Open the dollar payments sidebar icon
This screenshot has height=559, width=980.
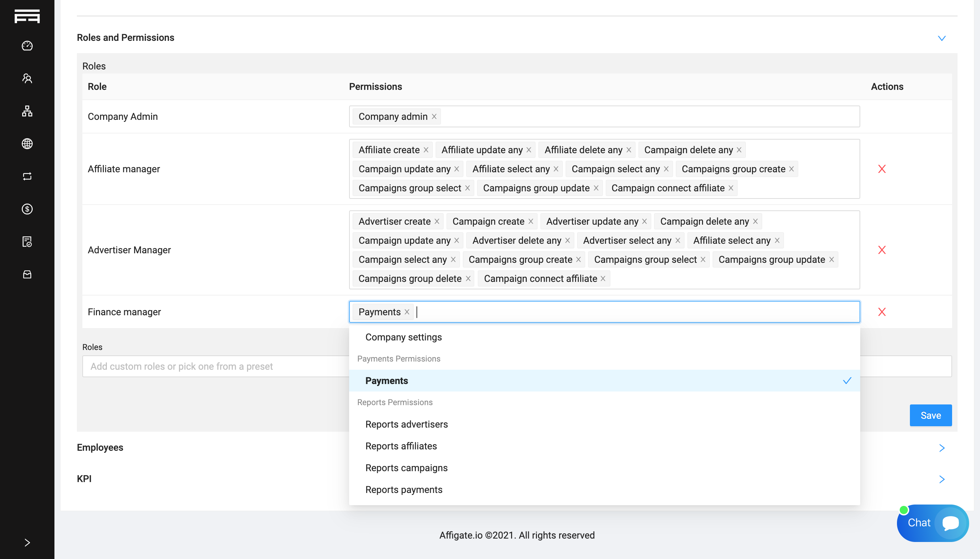click(27, 209)
